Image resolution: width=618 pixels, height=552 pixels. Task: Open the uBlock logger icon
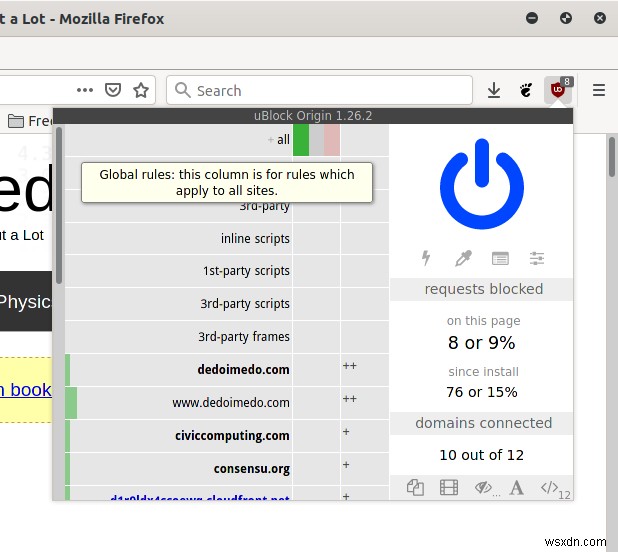[x=500, y=258]
